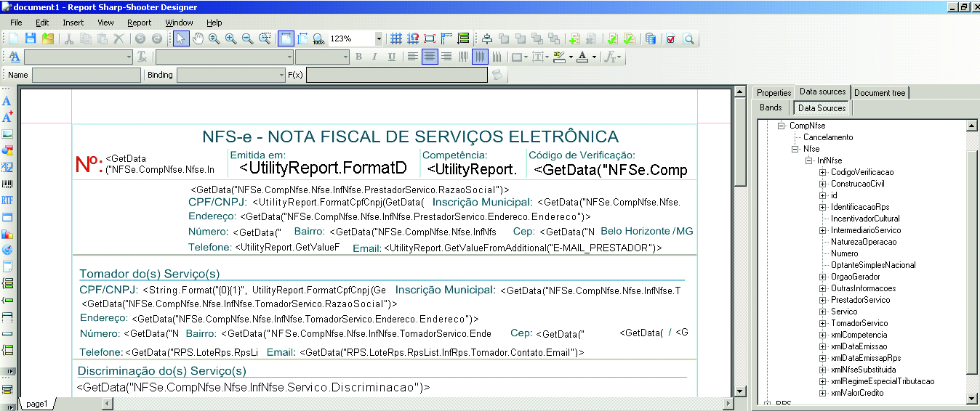
Task: Click the font color A swatch
Action: 582,57
